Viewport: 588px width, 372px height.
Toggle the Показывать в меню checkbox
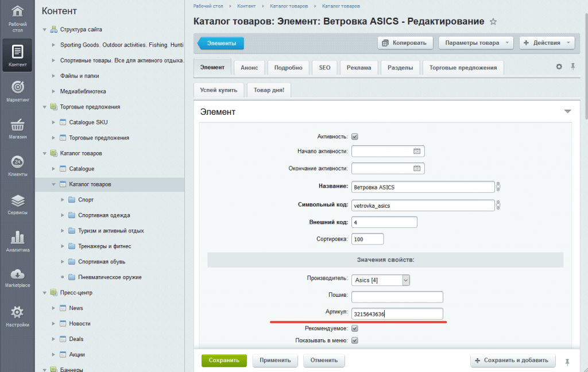pos(355,340)
